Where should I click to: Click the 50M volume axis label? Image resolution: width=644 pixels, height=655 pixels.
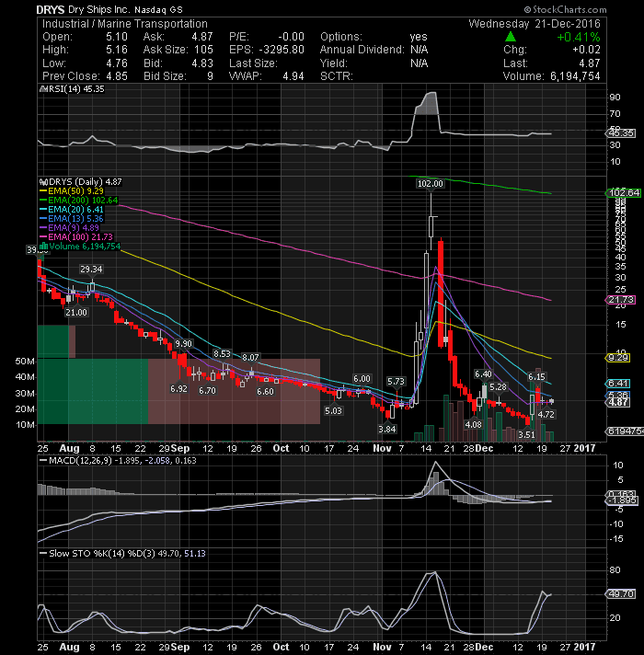click(x=25, y=362)
